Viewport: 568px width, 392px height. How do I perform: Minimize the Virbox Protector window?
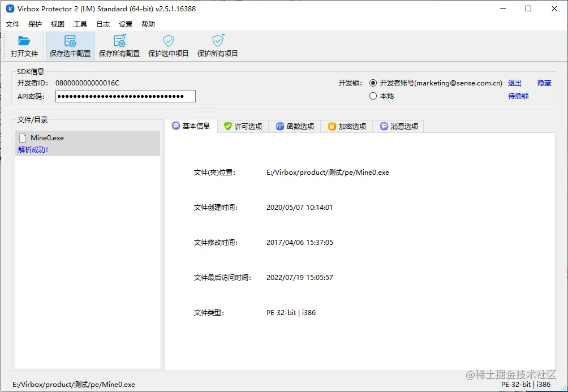(x=503, y=8)
